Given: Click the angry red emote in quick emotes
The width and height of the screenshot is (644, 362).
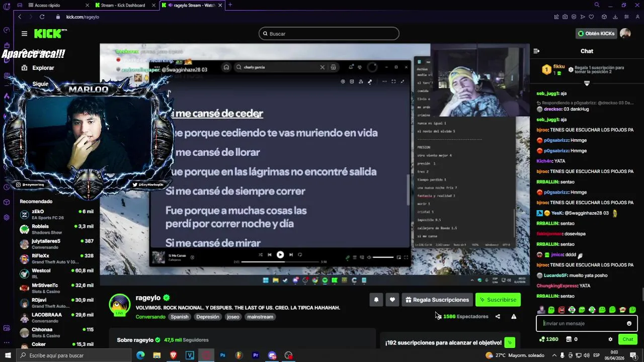Looking at the screenshot, I should 561,310.
